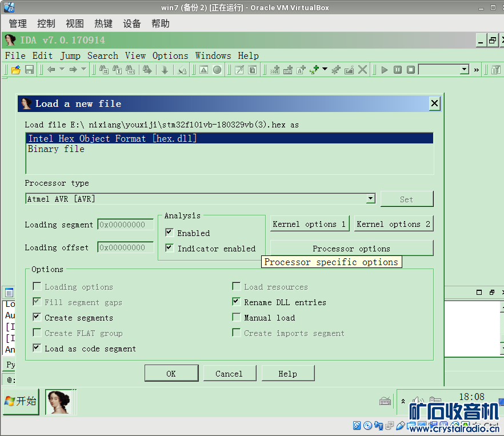The image size is (504, 436).
Task: Click the binoculars binary 101 search icon
Action: [x=130, y=70]
